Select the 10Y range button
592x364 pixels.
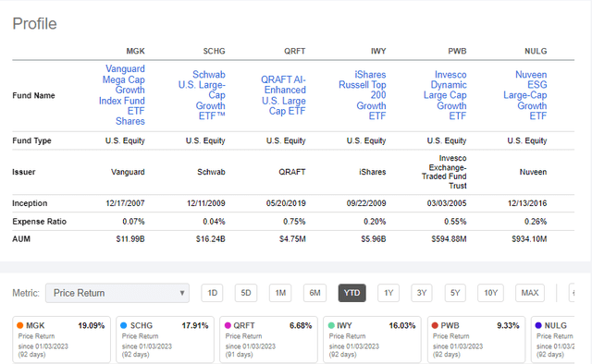[490, 293]
